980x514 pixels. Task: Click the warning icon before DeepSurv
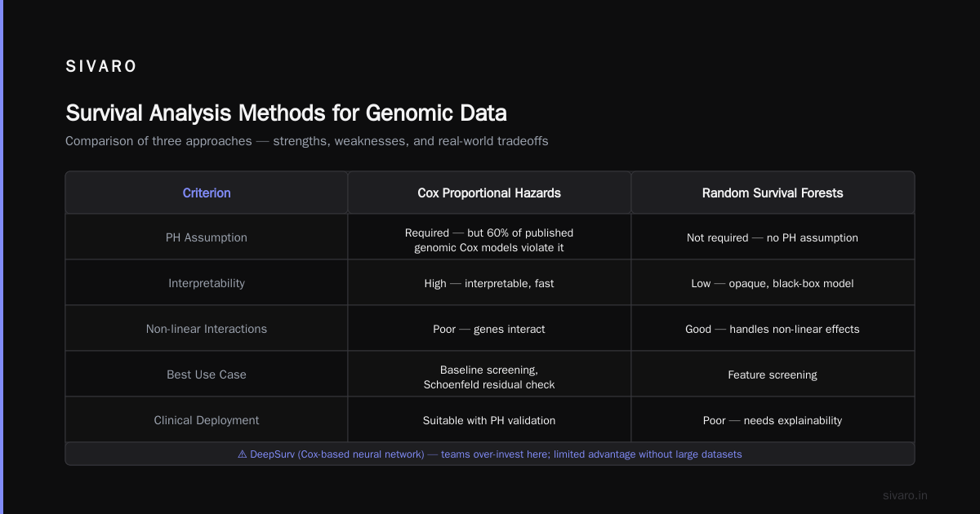pyautogui.click(x=243, y=454)
